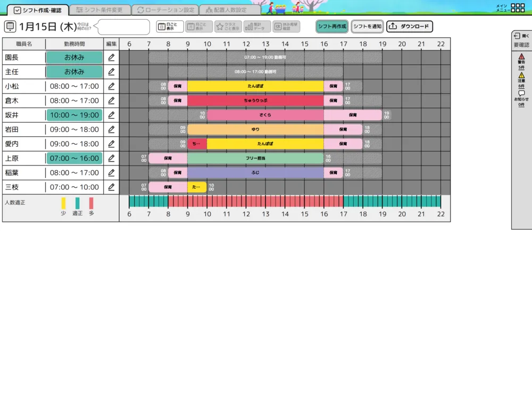Edit 愛内's shift entry
The width and height of the screenshot is (532, 399).
click(111, 144)
